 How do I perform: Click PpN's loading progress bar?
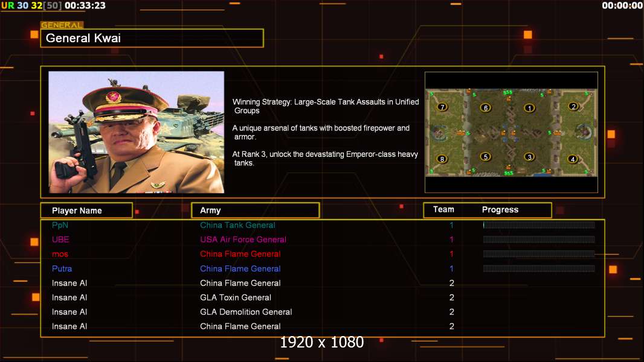(539, 224)
